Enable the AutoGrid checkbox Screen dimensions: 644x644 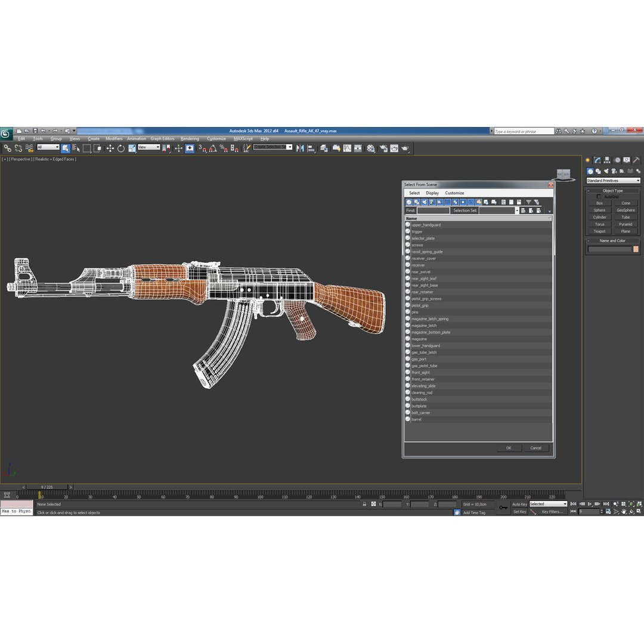point(599,197)
